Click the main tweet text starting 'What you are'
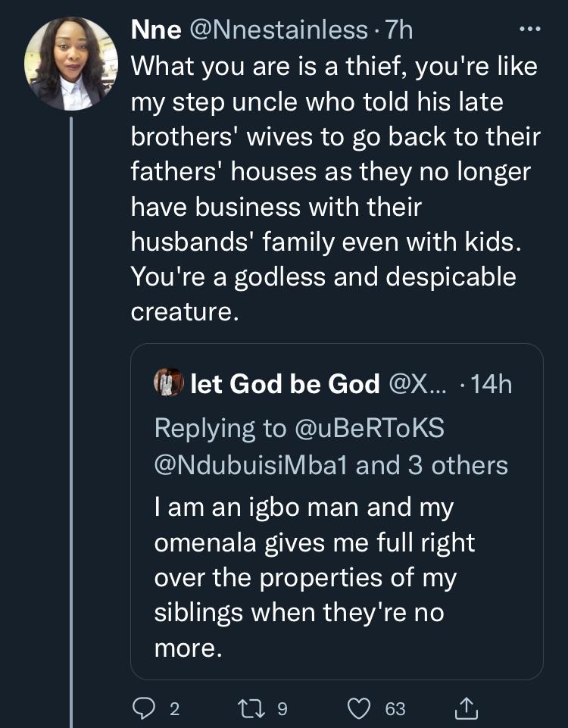The width and height of the screenshot is (568, 728). 333,188
